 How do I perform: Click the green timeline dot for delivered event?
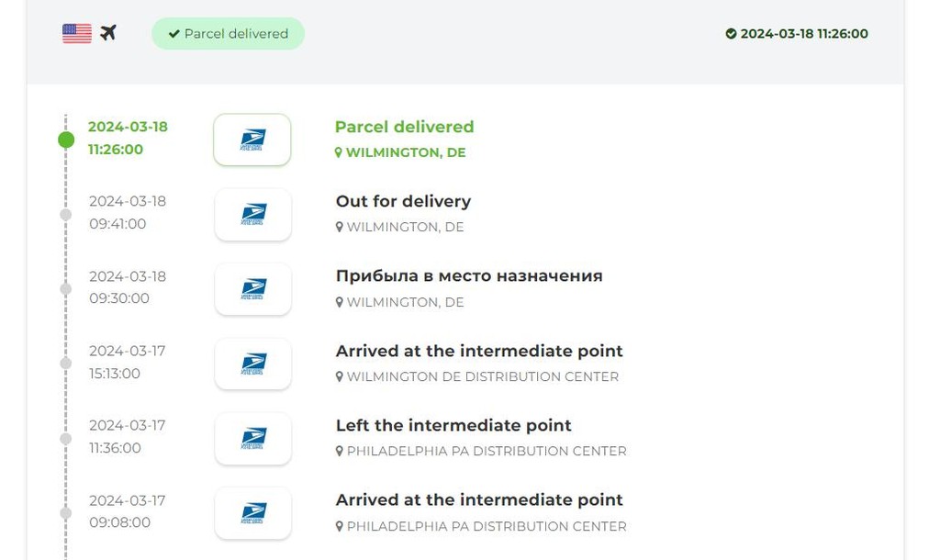tap(66, 140)
